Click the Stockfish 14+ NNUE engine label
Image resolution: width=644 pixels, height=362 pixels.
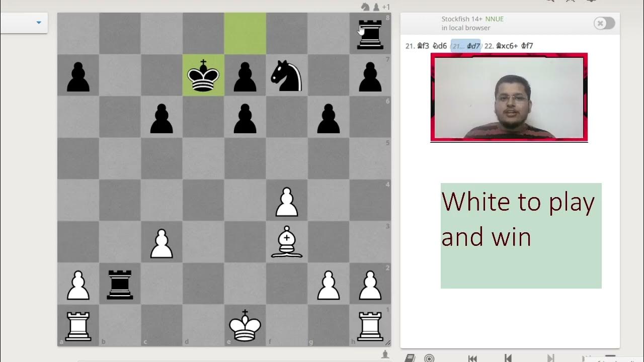(472, 19)
